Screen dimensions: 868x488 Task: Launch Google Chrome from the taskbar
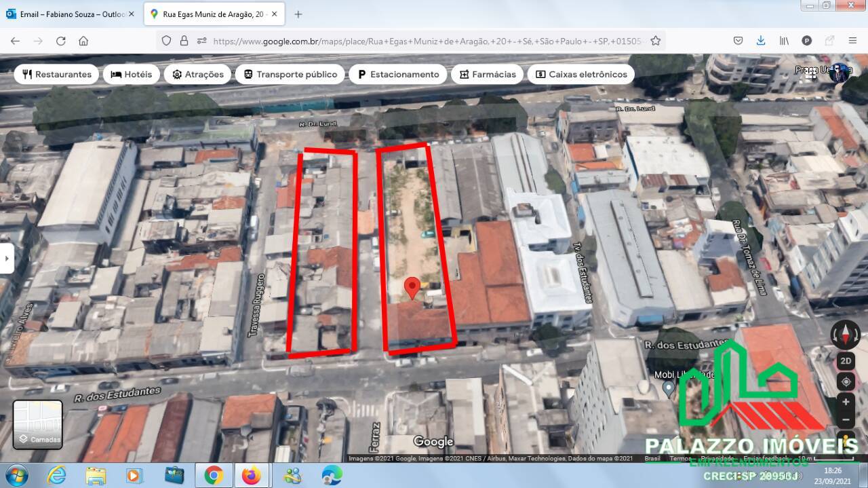pos(214,475)
